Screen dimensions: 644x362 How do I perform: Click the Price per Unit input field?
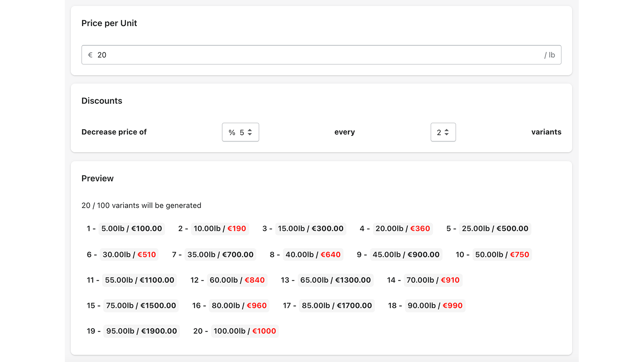(x=320, y=55)
